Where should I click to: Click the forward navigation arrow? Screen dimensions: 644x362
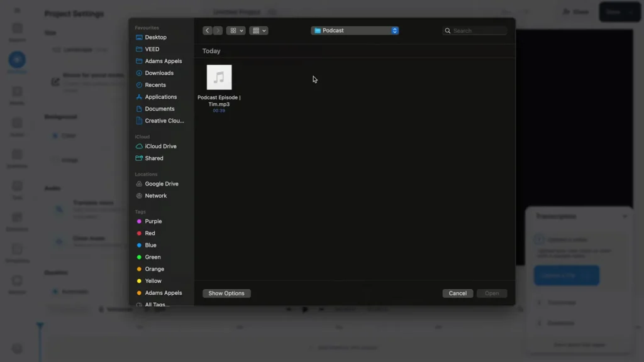click(218, 31)
